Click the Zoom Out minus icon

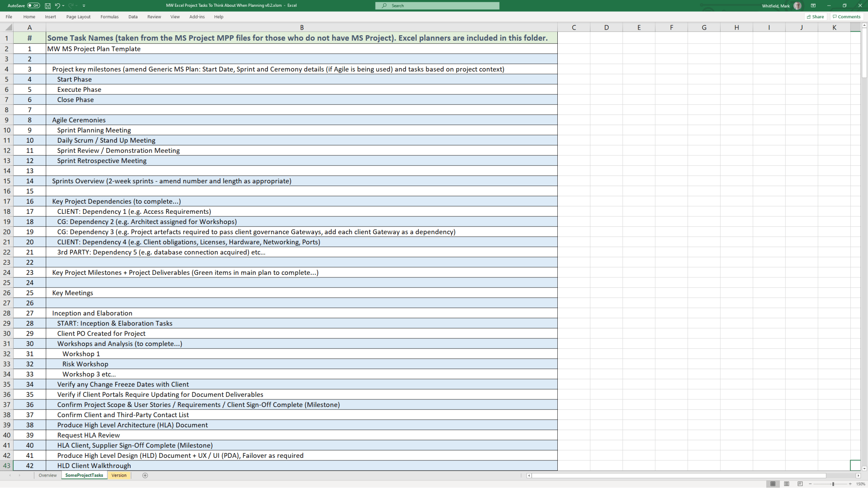coord(811,483)
